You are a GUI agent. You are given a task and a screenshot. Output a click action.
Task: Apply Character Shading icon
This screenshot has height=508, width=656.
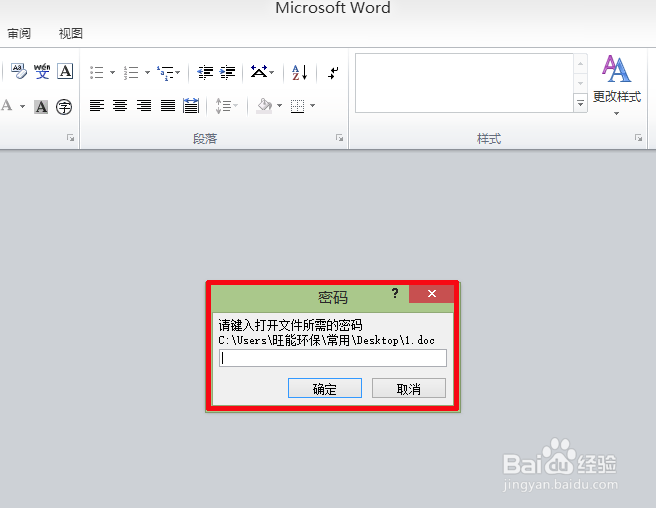click(x=41, y=107)
